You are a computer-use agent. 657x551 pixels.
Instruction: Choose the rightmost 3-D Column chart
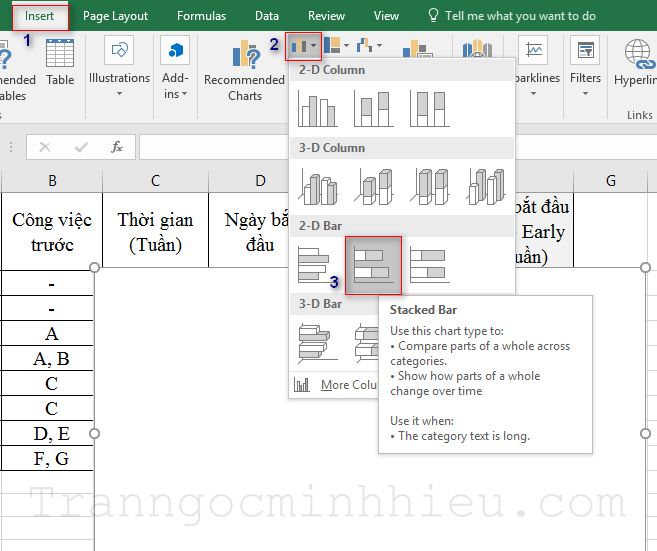point(485,186)
